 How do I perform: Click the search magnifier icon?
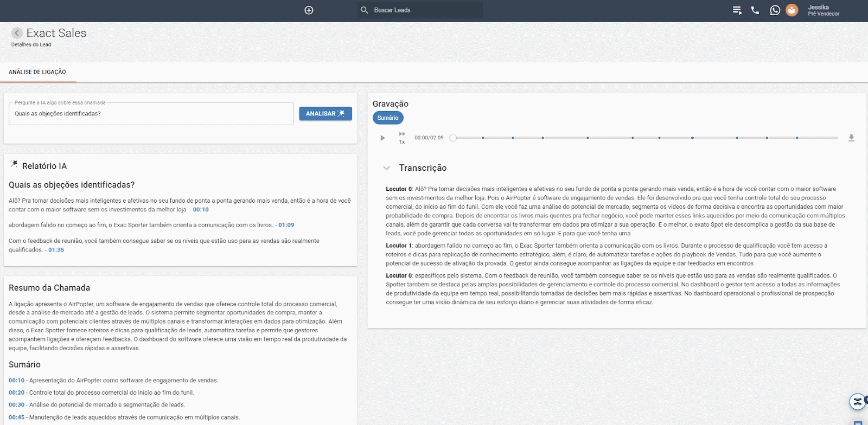pyautogui.click(x=365, y=10)
